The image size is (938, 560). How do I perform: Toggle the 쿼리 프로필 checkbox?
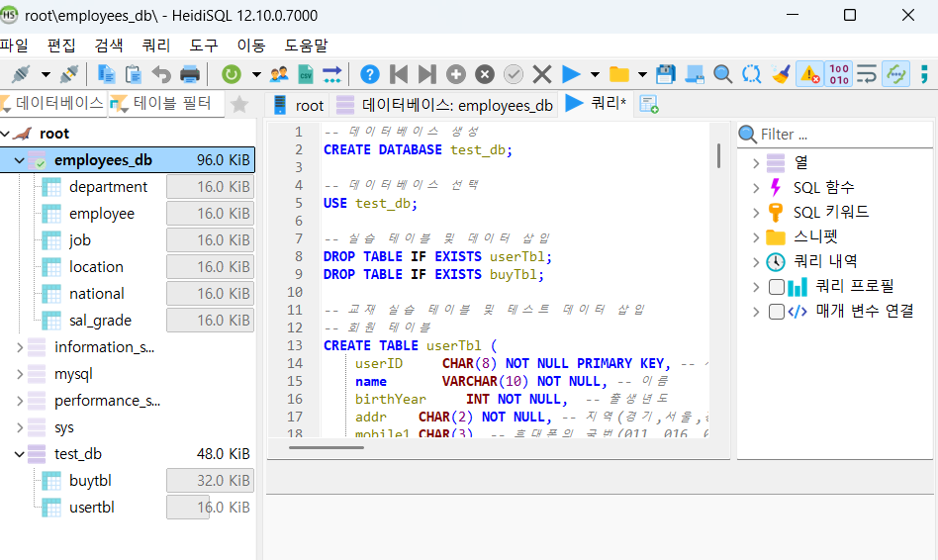tap(777, 287)
